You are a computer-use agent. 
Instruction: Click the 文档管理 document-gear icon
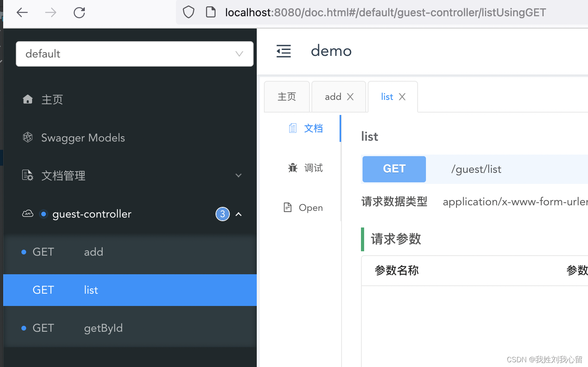[28, 175]
